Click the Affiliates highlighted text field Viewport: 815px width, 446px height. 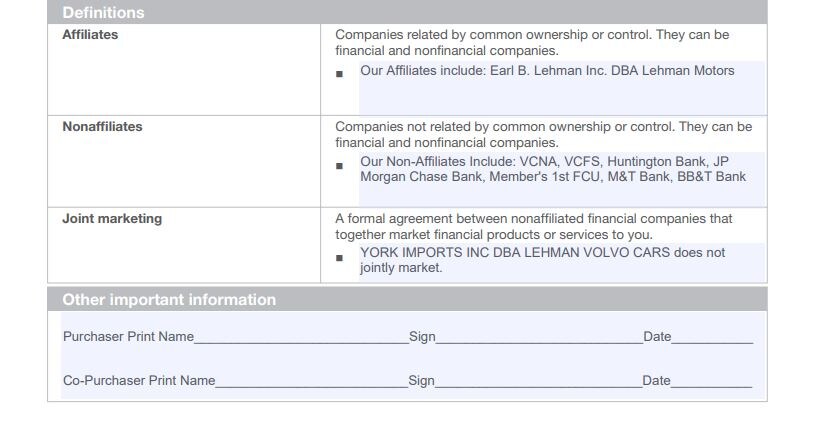(562, 88)
